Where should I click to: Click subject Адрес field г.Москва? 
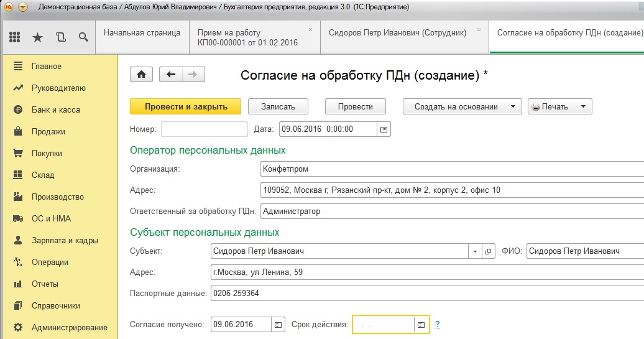428,272
